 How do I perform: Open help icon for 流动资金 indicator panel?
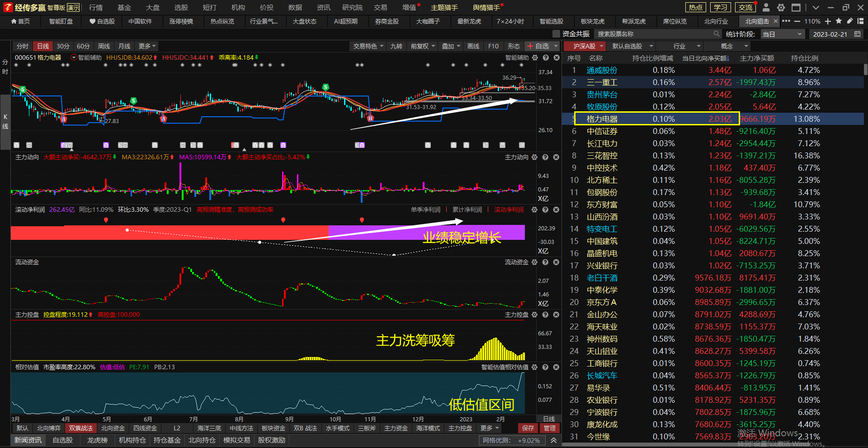[546, 262]
